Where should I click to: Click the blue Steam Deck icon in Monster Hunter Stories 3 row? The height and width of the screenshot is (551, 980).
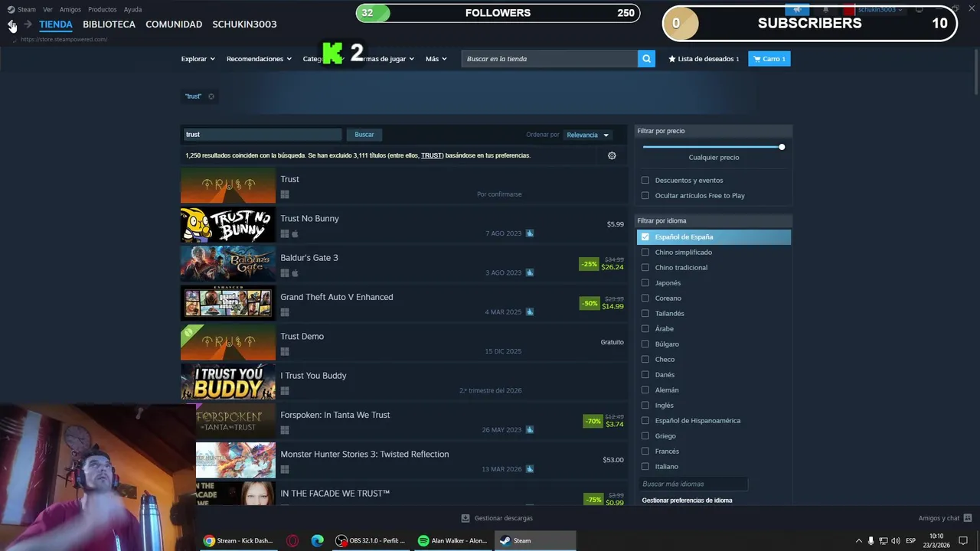[x=530, y=469]
